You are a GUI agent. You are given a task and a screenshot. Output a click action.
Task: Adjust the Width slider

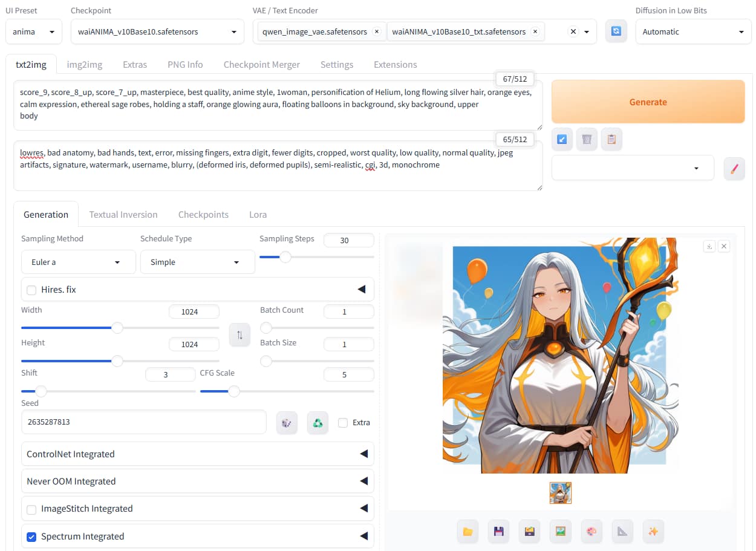(120, 328)
